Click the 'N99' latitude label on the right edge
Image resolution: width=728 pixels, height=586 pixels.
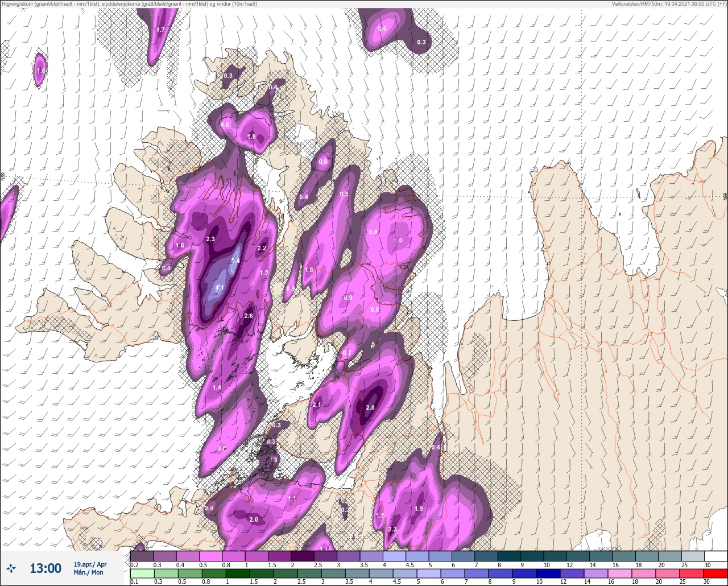point(725,196)
